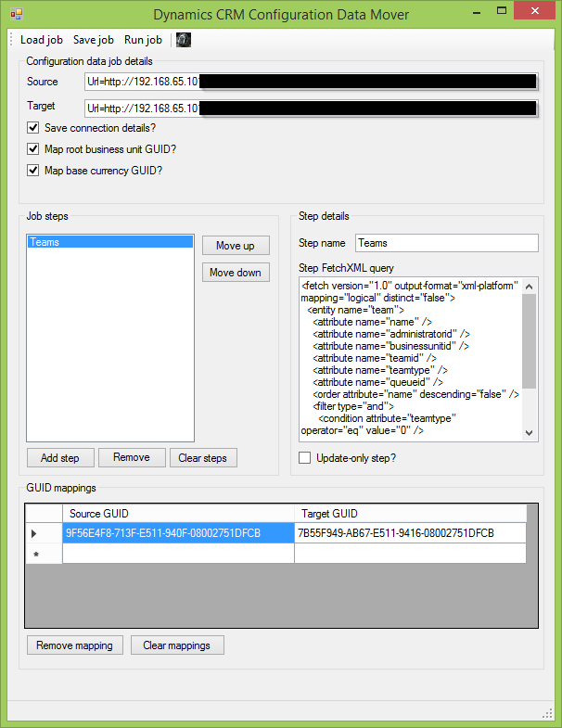
Task: Focus the Source connection string field
Action: (x=312, y=82)
